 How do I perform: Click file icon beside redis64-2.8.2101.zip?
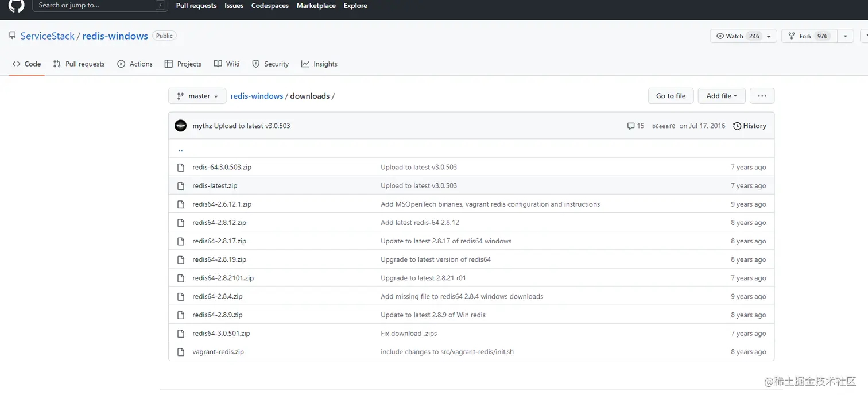pos(181,278)
